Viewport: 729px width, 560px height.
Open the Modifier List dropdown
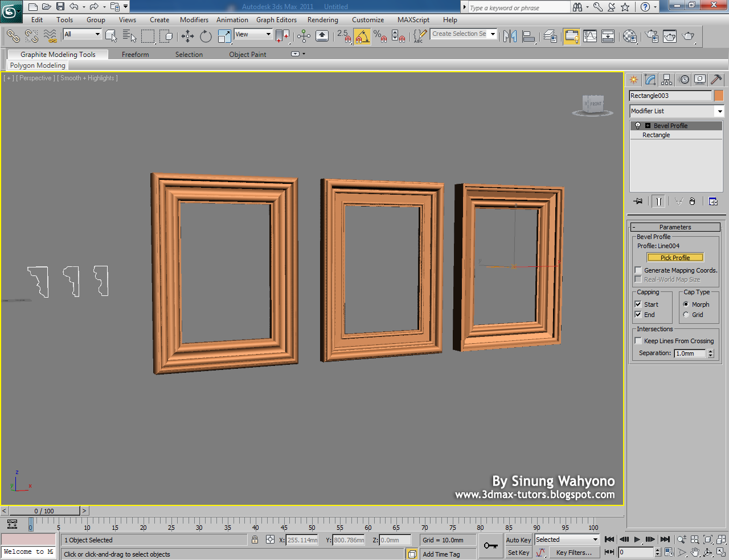[720, 111]
